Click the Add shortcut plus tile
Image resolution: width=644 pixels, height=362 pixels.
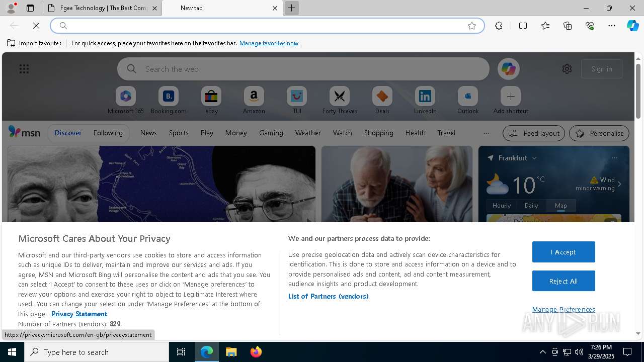coord(511,100)
